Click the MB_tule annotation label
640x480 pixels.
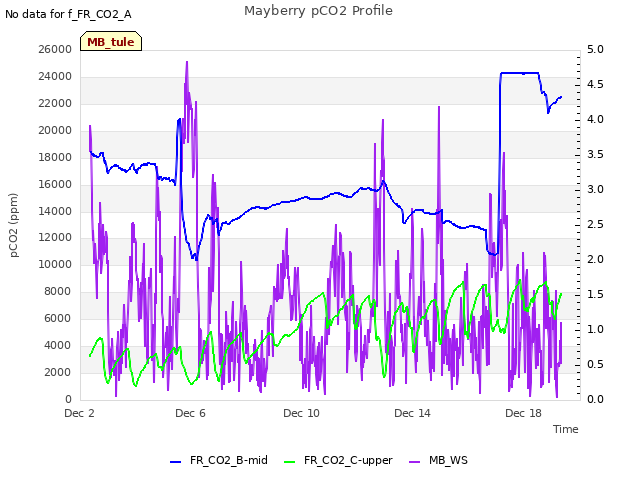click(111, 42)
